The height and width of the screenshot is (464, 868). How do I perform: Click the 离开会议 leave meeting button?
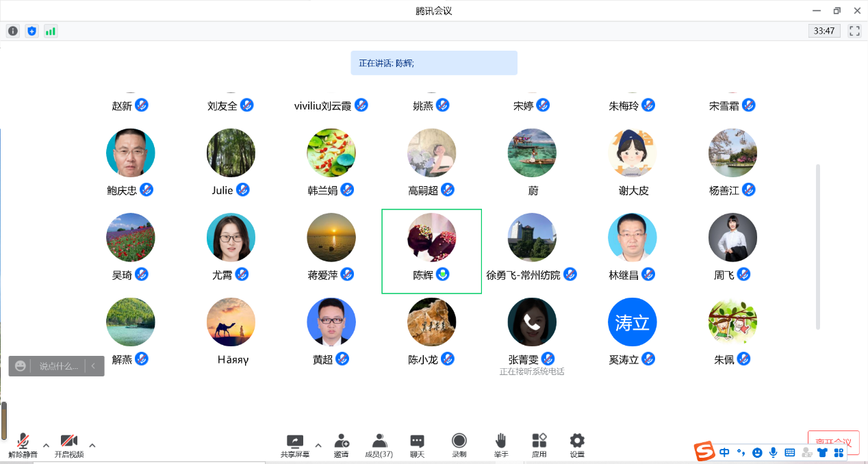coord(833,443)
